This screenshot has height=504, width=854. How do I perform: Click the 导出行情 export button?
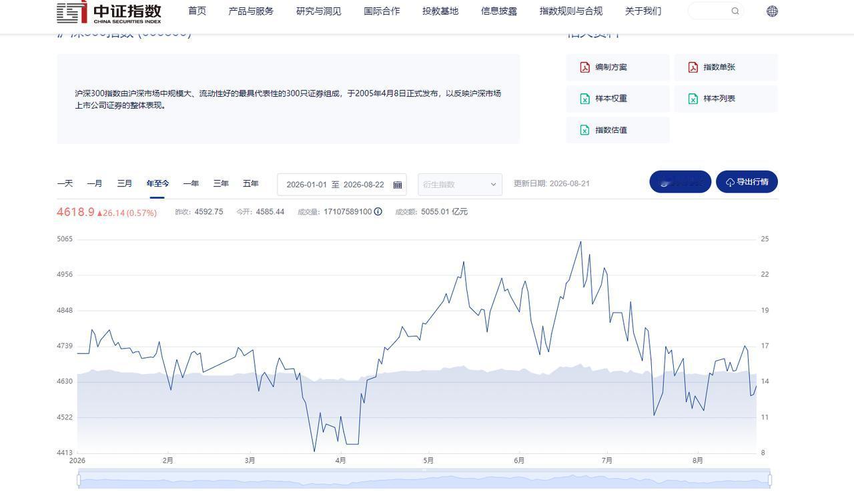(x=747, y=182)
